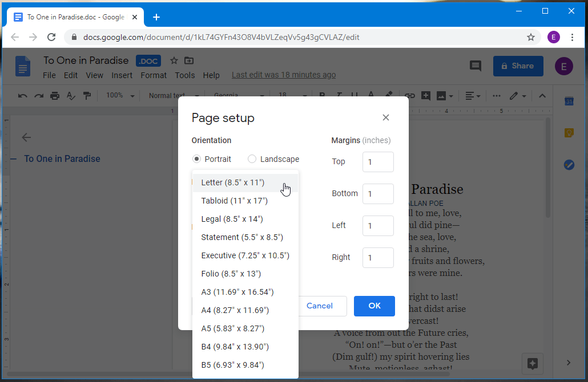Click the redo arrow in toolbar

pyautogui.click(x=39, y=96)
